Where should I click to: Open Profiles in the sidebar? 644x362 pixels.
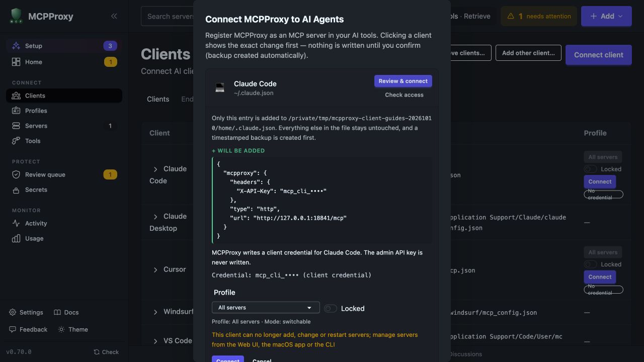click(64, 111)
